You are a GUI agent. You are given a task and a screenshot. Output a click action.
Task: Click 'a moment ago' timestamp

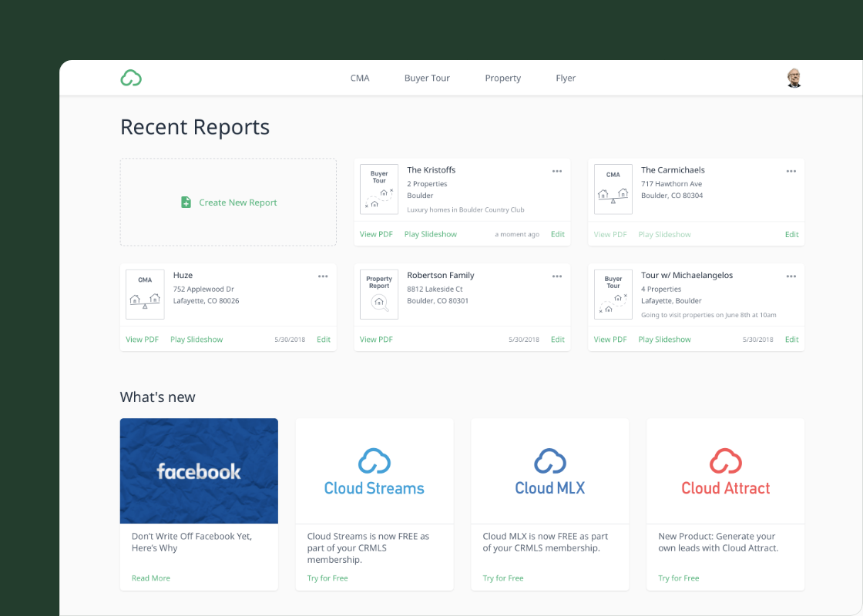tap(517, 234)
